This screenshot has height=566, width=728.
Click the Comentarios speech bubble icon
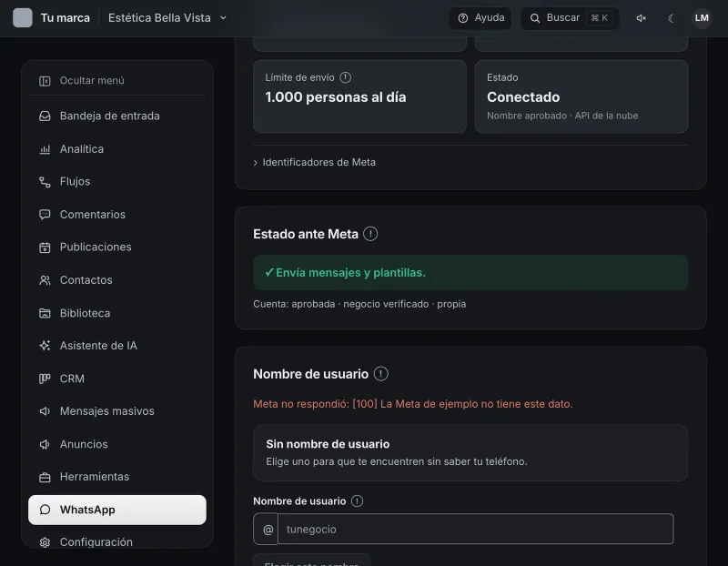click(x=45, y=215)
